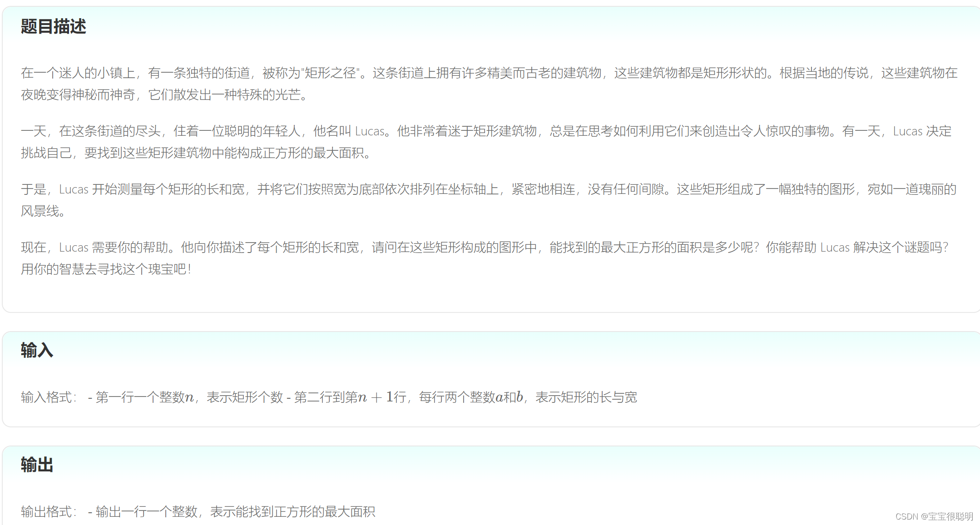Image resolution: width=980 pixels, height=525 pixels.
Task: Click Lucas in 于是，Lucas 开始测量
Action: 74,189
